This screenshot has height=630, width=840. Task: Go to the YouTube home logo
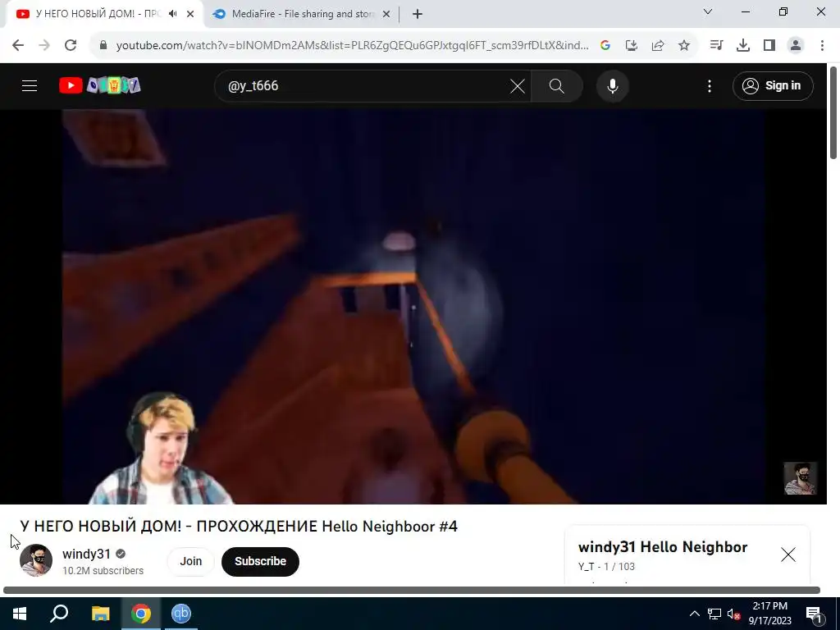click(99, 85)
